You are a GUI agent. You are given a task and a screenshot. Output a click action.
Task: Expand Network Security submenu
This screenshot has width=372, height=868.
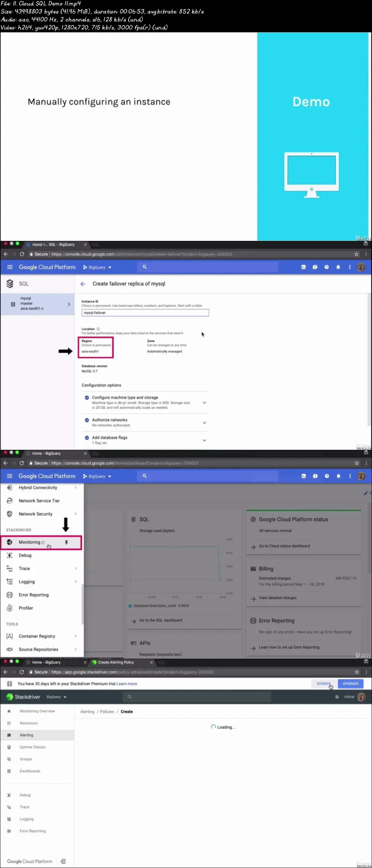coord(76,514)
